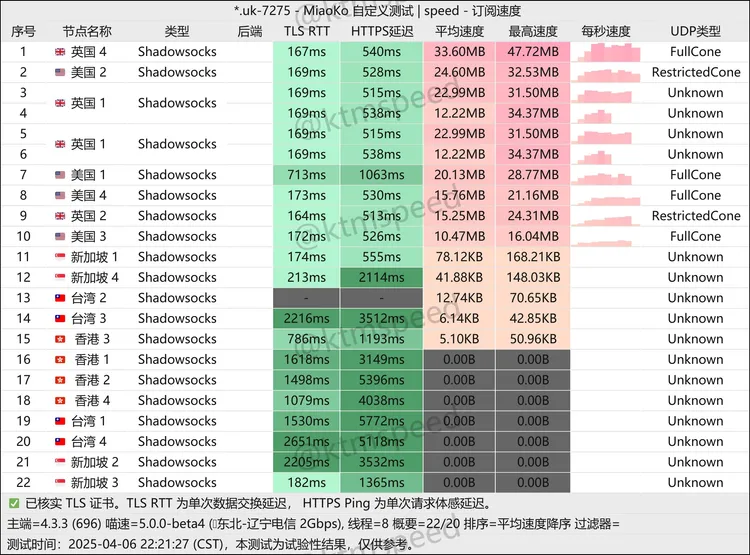Screen dimensions: 750x555
Task: Click the Singapore flag beside 新加坡 3
Action: [60, 482]
